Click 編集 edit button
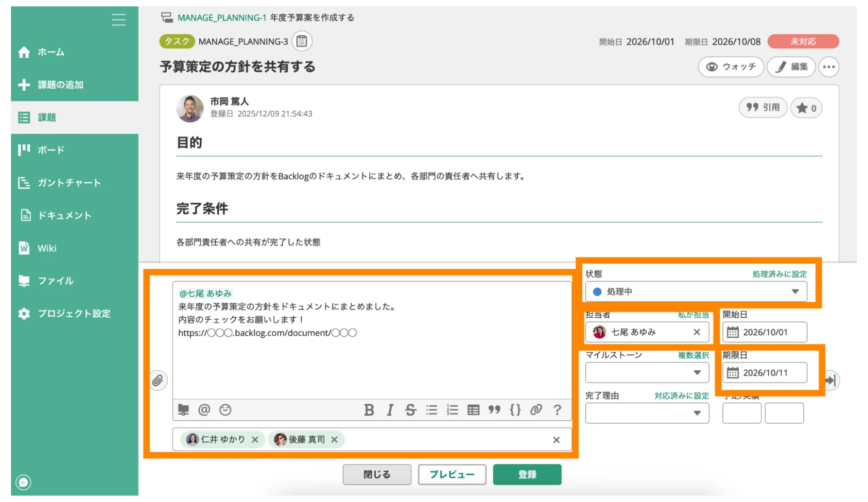 click(x=791, y=66)
